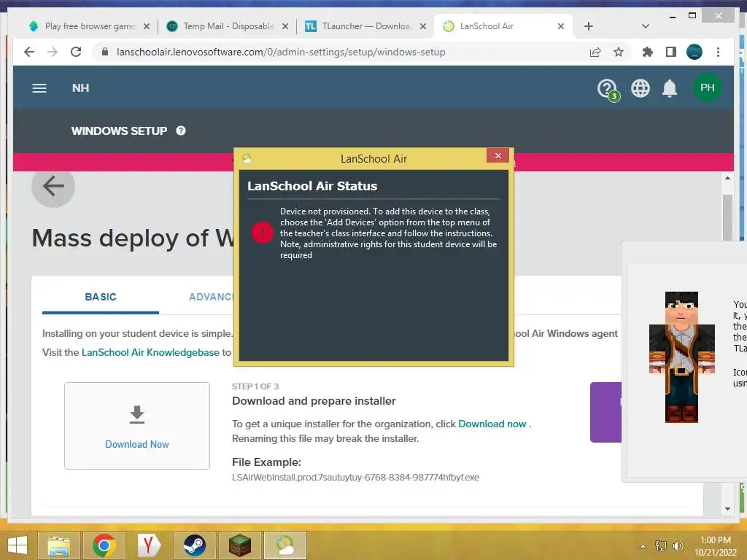Open Chrome extensions puzzle icon
This screenshot has height=560, width=747.
tap(648, 52)
